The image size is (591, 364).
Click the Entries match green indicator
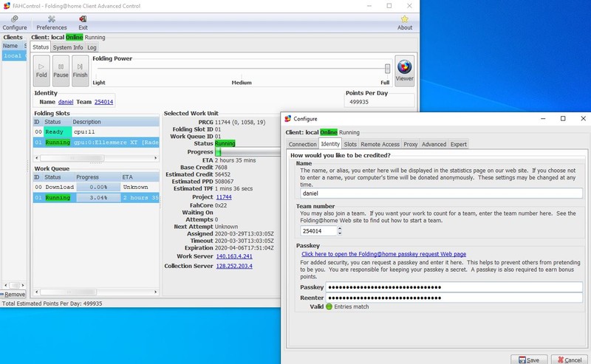329,306
